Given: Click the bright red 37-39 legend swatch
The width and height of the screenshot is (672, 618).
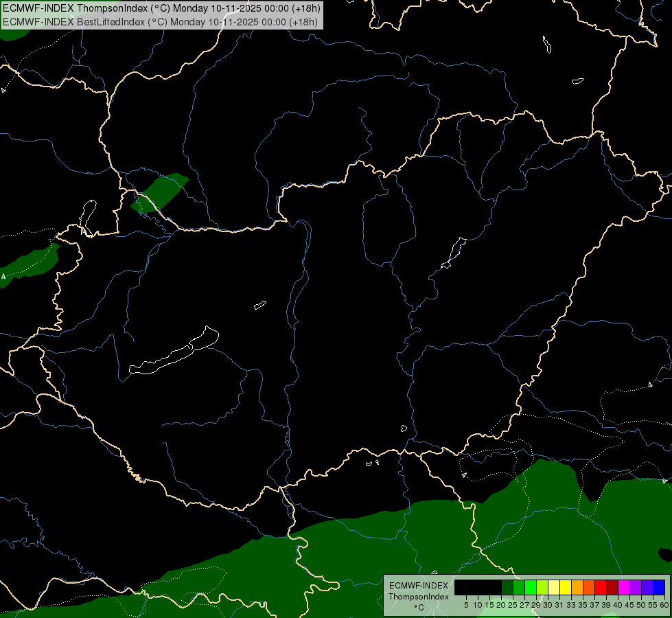Looking at the screenshot, I should [x=601, y=587].
